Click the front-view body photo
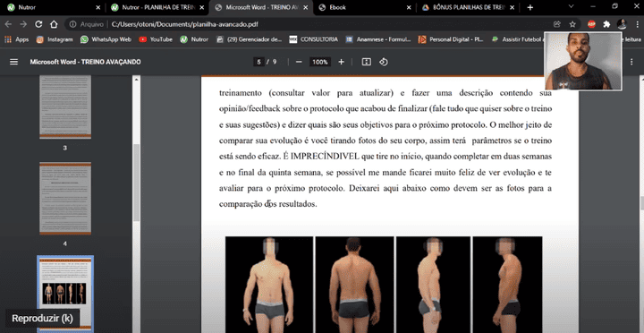The image size is (644, 333). pyautogui.click(x=269, y=285)
